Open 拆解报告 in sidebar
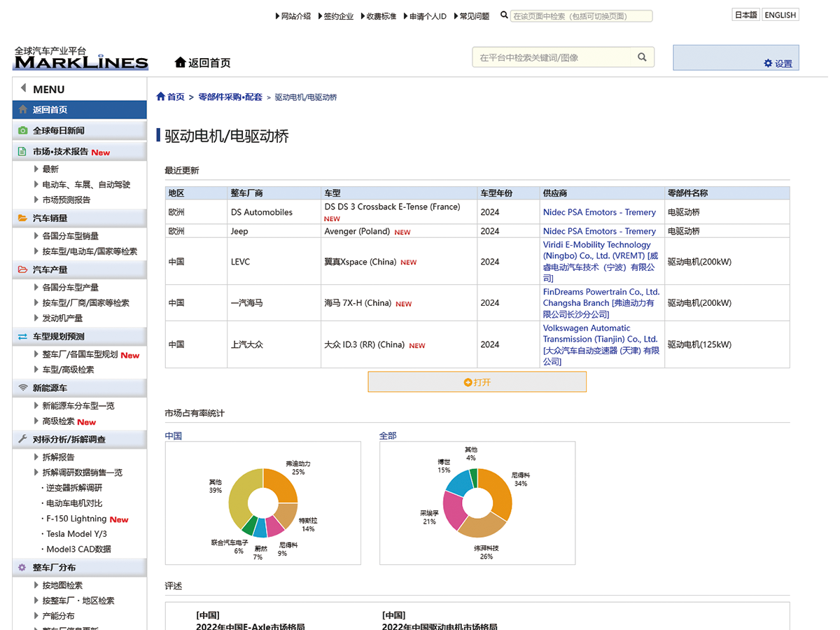 coord(59,456)
